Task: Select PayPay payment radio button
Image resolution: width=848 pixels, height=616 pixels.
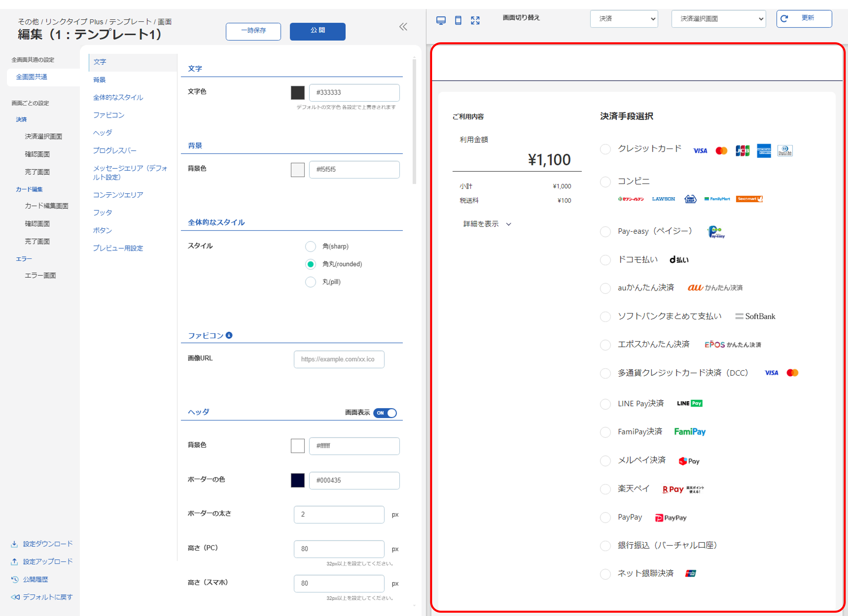Action: pyautogui.click(x=605, y=518)
